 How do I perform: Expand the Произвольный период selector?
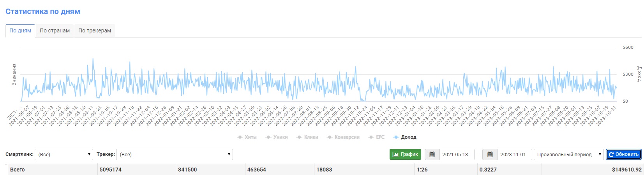[x=569, y=154]
